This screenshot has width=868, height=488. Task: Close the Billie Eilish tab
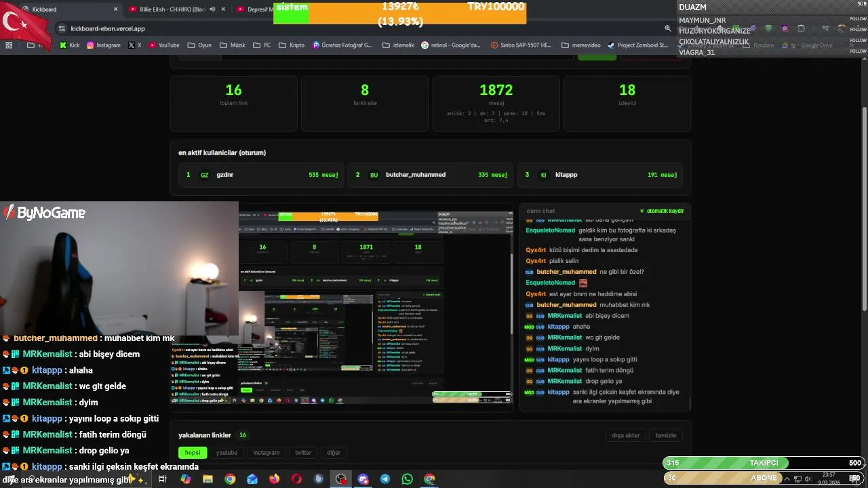223,9
